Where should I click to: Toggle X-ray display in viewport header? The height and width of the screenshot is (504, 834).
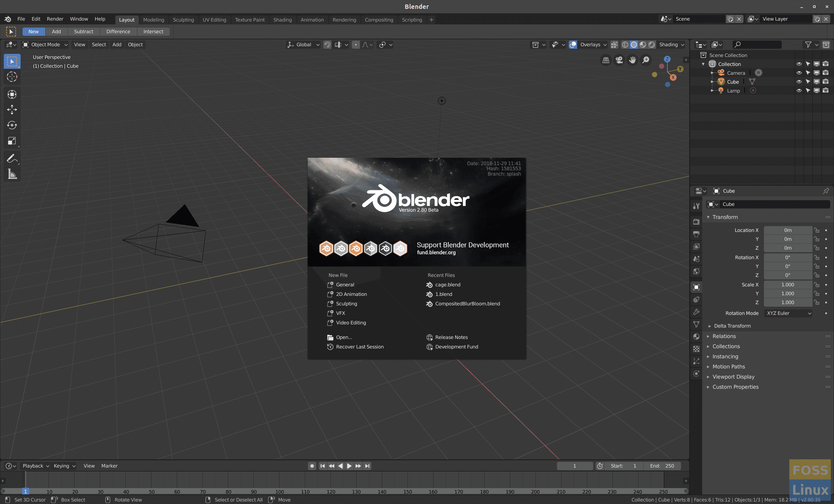click(x=614, y=45)
